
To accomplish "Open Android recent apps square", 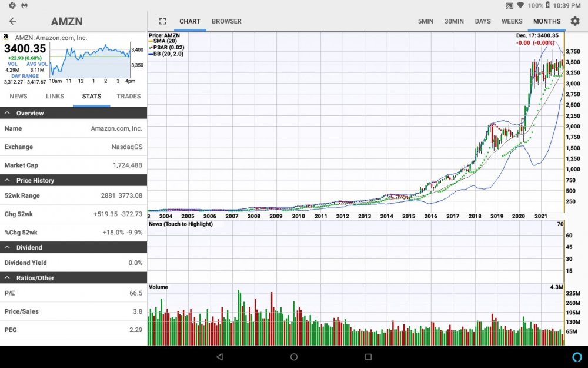I will (x=368, y=357).
